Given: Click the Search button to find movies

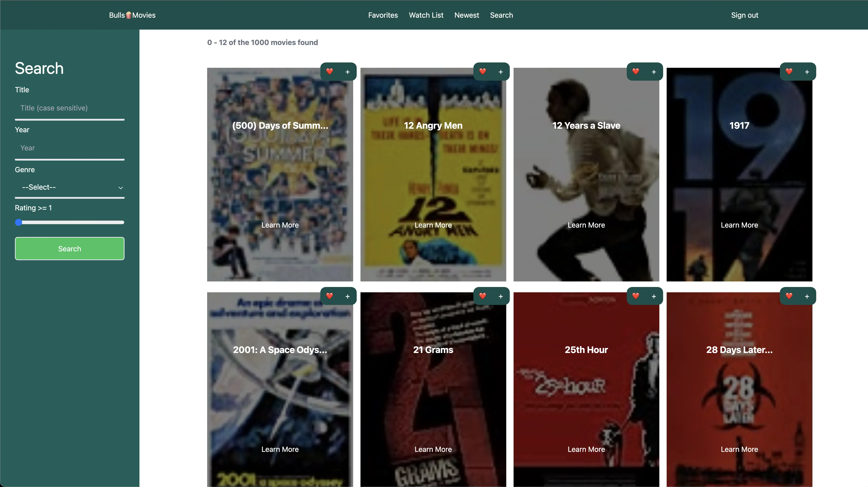Looking at the screenshot, I should pos(70,248).
